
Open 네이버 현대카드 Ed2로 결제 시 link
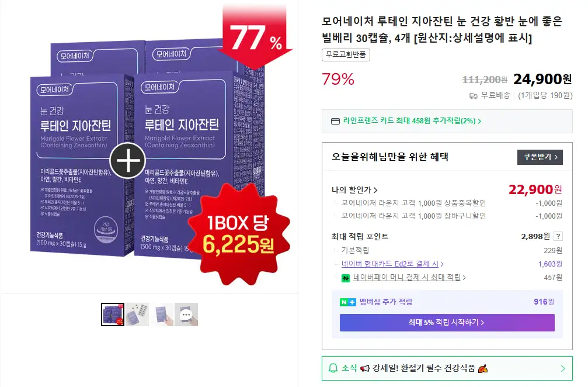coord(389,264)
